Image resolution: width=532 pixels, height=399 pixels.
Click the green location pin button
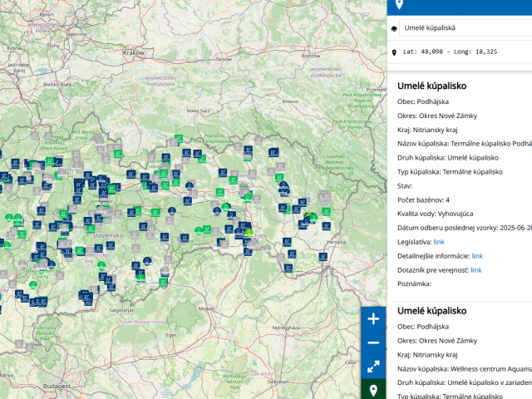pyautogui.click(x=373, y=390)
